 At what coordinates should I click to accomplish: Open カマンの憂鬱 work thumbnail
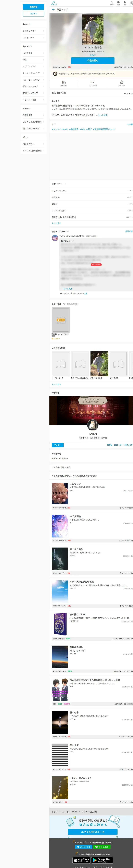pyautogui.click(x=119, y=364)
